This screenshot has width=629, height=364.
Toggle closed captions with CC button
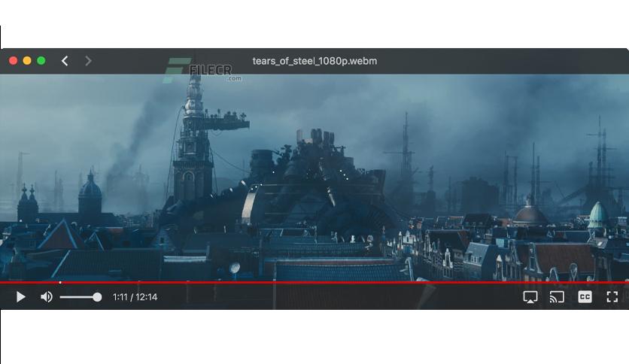585,297
